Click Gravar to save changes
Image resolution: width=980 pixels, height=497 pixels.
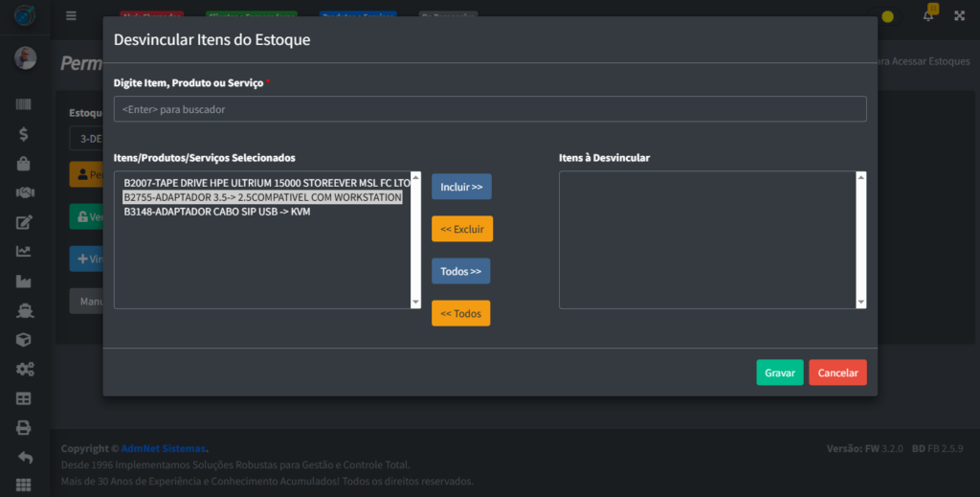coord(779,373)
